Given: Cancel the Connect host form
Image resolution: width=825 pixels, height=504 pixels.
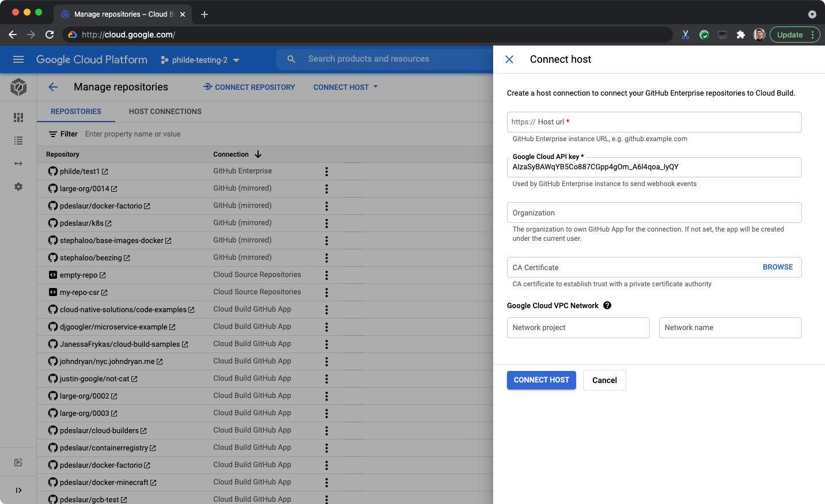Looking at the screenshot, I should [x=604, y=380].
